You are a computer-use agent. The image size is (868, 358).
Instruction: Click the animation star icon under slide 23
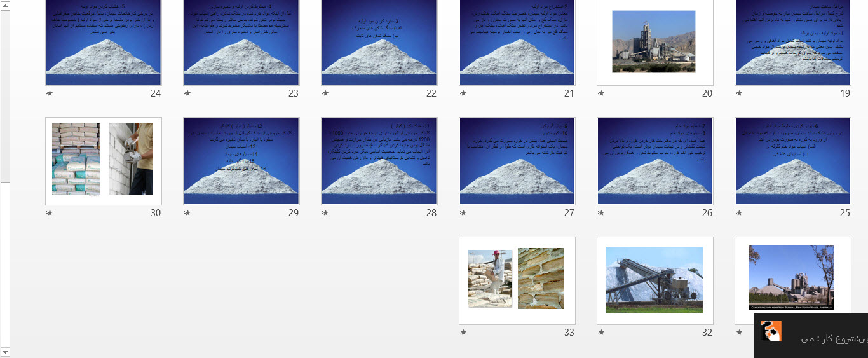187,93
